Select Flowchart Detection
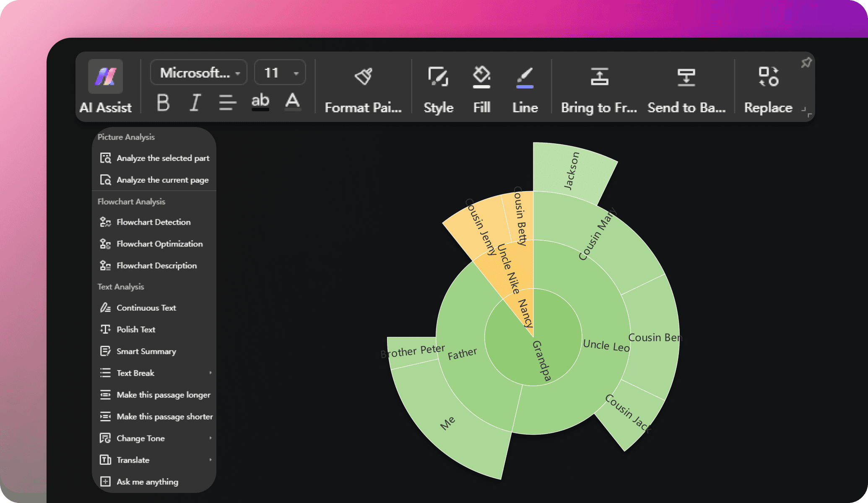Image resolution: width=868 pixels, height=503 pixels. 154,222
